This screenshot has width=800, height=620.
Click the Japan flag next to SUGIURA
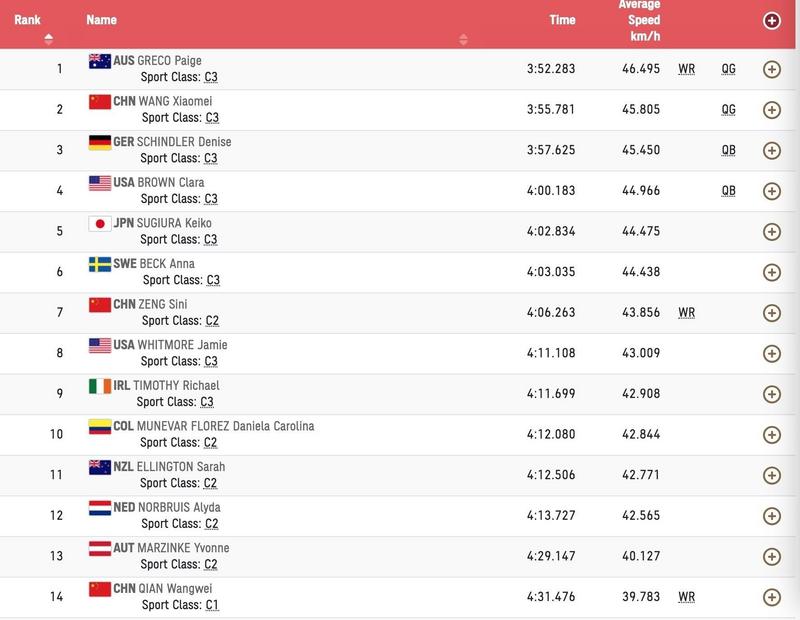pos(100,224)
